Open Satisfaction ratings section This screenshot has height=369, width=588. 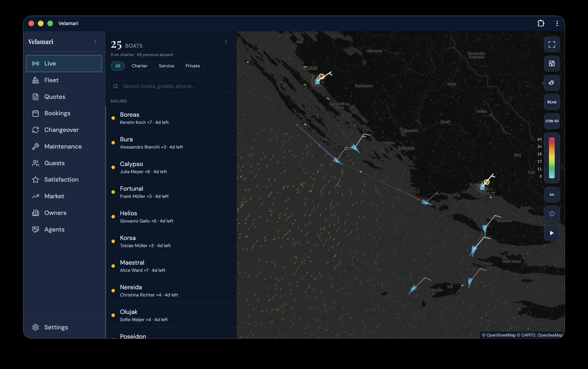[64, 180]
